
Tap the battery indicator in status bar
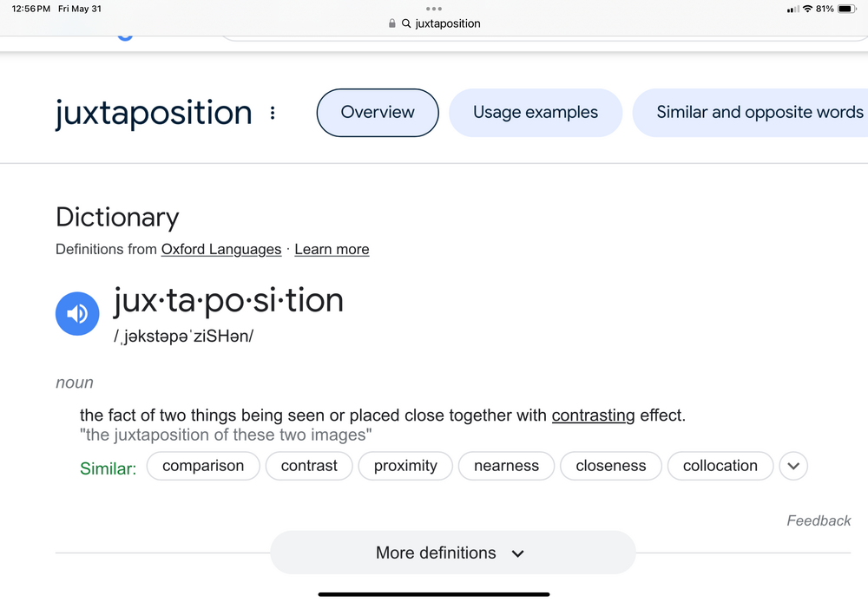tap(847, 9)
